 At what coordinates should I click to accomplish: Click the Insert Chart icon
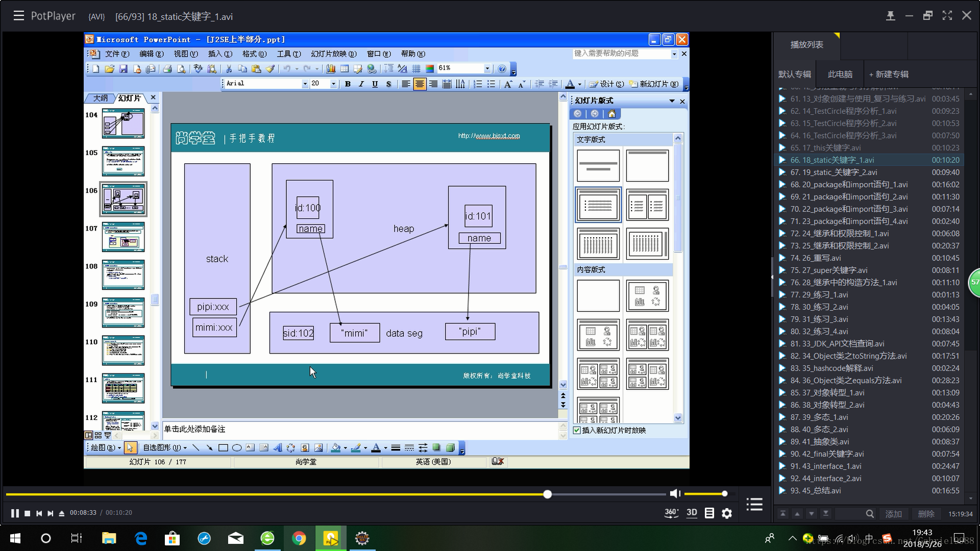[x=331, y=69]
